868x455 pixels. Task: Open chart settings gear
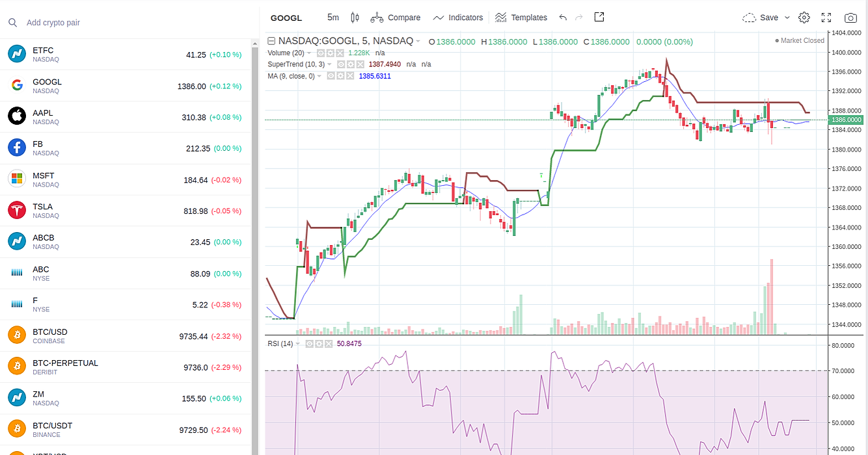(804, 18)
